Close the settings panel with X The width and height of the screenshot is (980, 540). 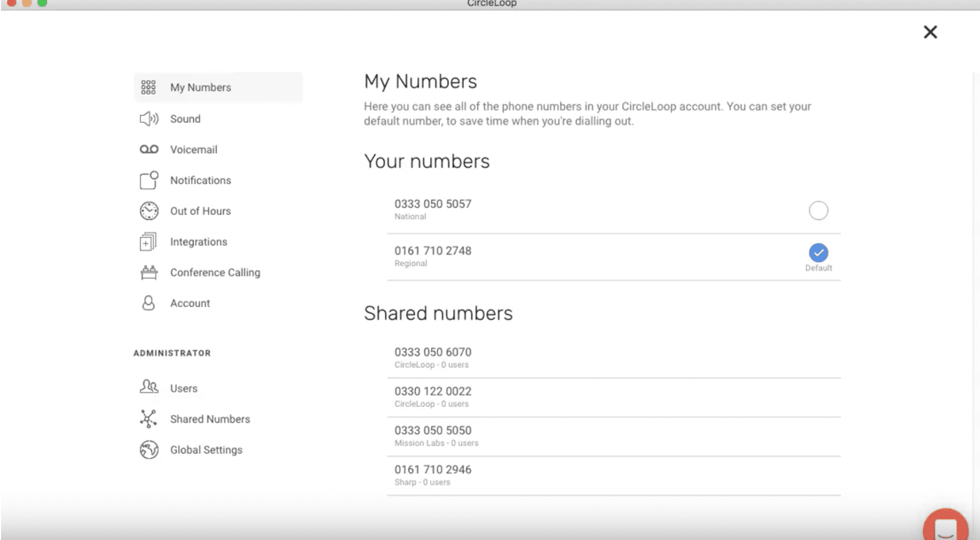pyautogui.click(x=930, y=32)
